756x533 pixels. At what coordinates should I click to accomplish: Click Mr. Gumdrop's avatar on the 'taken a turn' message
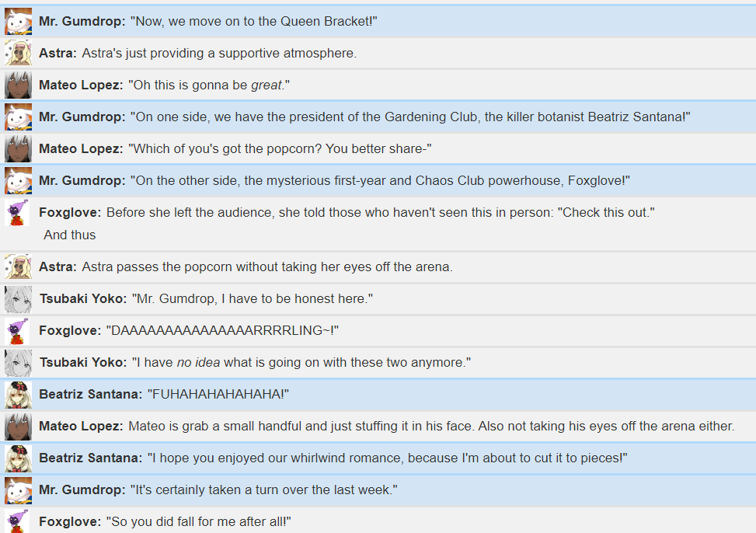click(19, 489)
